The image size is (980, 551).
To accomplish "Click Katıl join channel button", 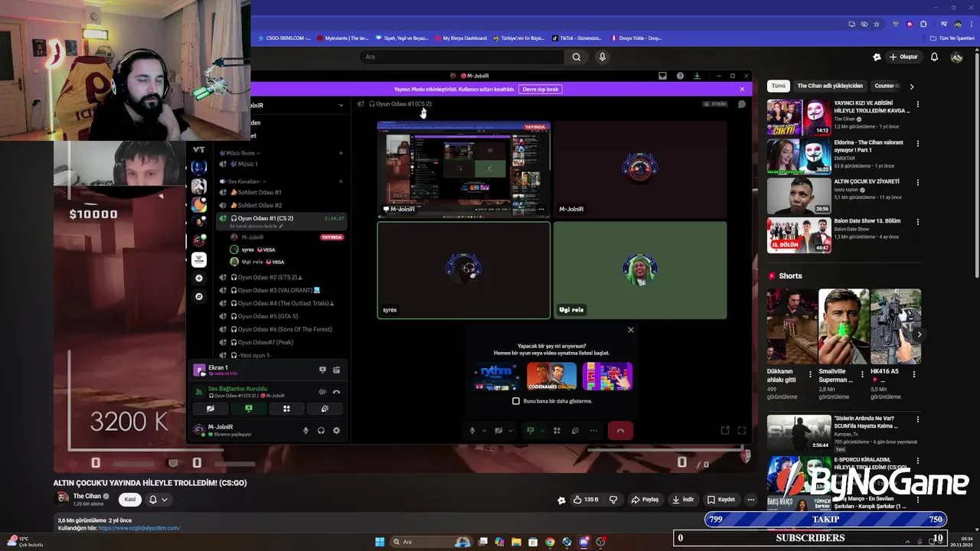I will tap(130, 500).
